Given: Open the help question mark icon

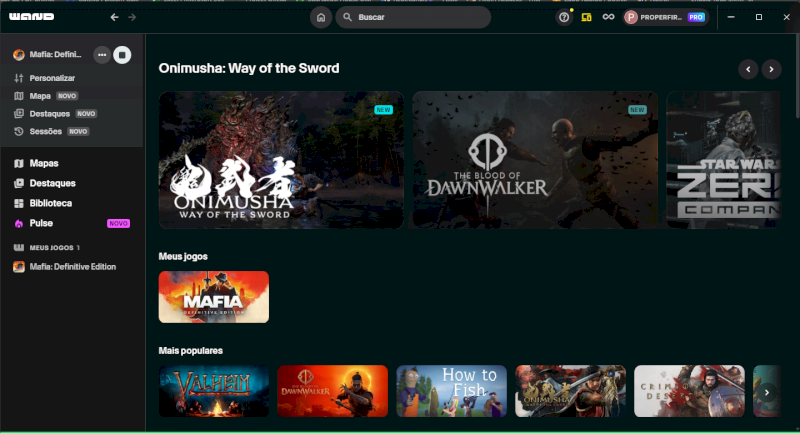Looking at the screenshot, I should [564, 17].
